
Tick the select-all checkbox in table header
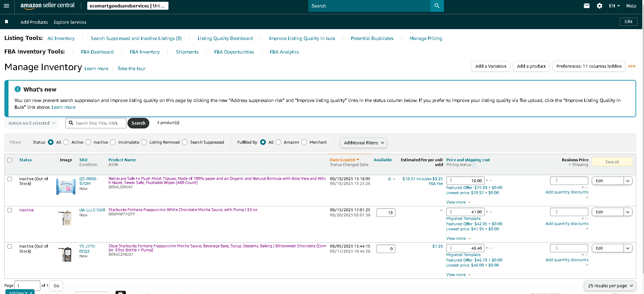[10, 160]
